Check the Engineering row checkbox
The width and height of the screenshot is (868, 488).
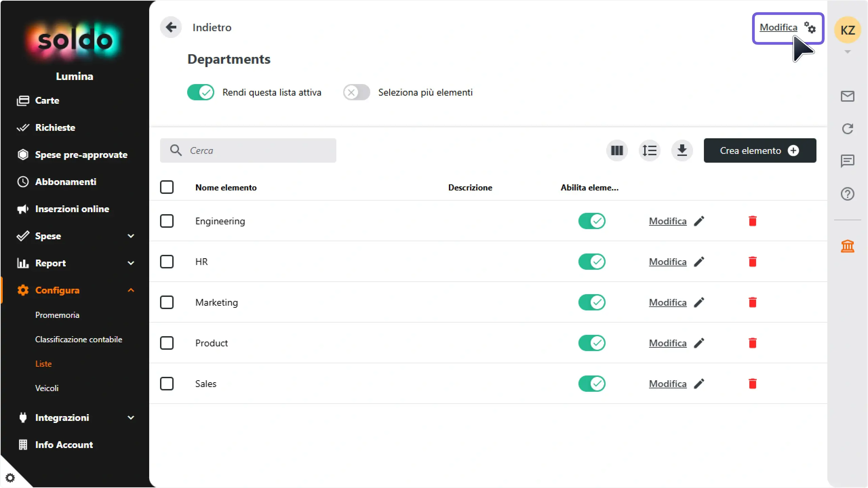(167, 221)
